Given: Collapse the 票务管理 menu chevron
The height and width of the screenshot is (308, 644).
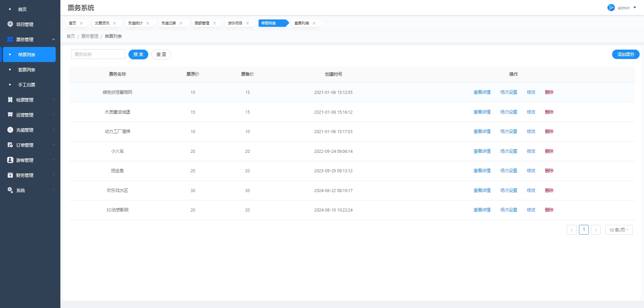Looking at the screenshot, I should [x=53, y=39].
